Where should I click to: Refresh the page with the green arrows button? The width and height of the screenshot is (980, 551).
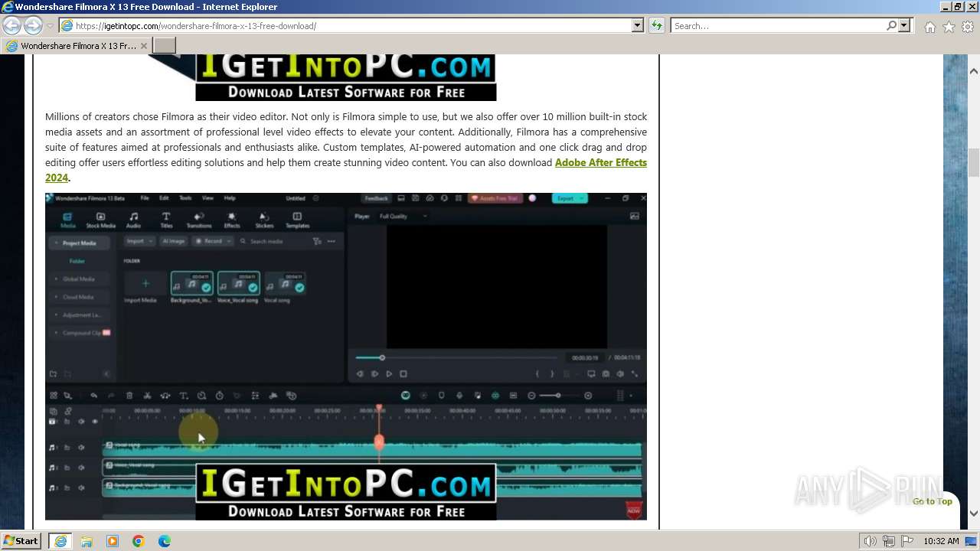(x=656, y=25)
